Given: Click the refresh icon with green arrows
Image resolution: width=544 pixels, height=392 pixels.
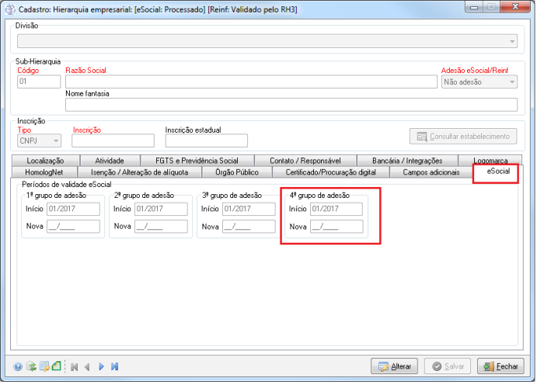Looking at the screenshot, I should [31, 366].
